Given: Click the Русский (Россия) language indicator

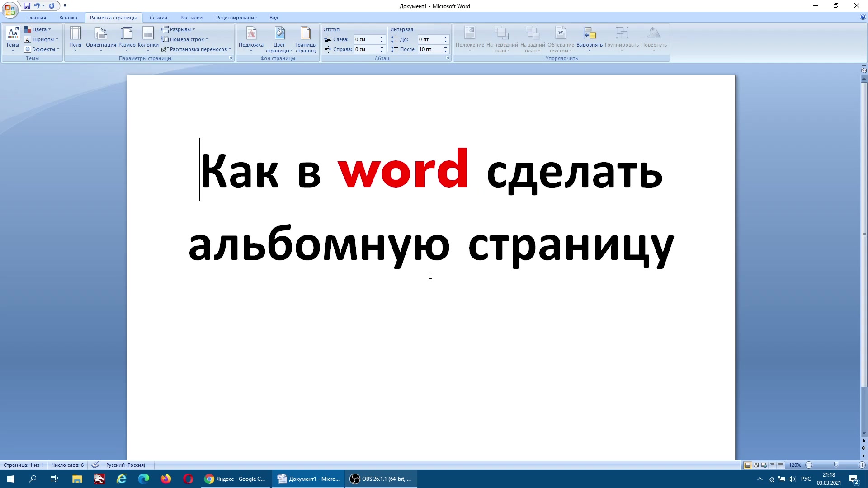Looking at the screenshot, I should pos(126,465).
